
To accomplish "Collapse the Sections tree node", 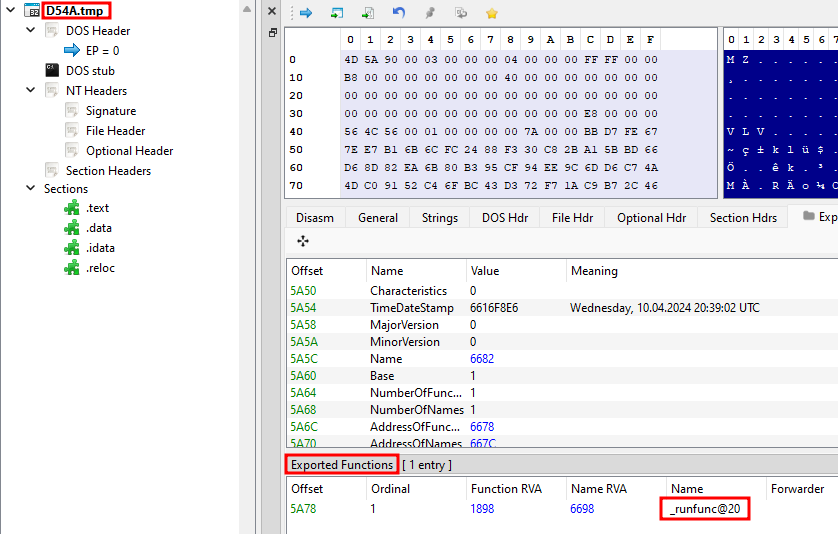I will (x=30, y=188).
